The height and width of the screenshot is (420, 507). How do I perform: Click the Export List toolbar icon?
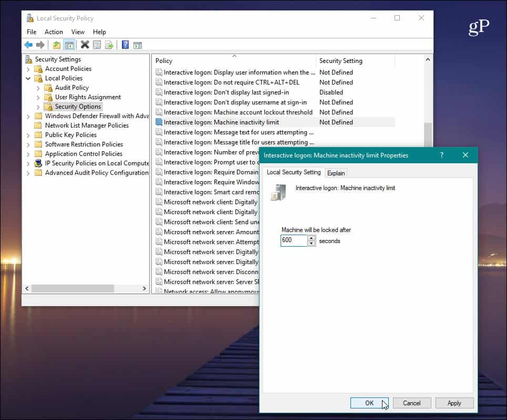click(x=109, y=45)
